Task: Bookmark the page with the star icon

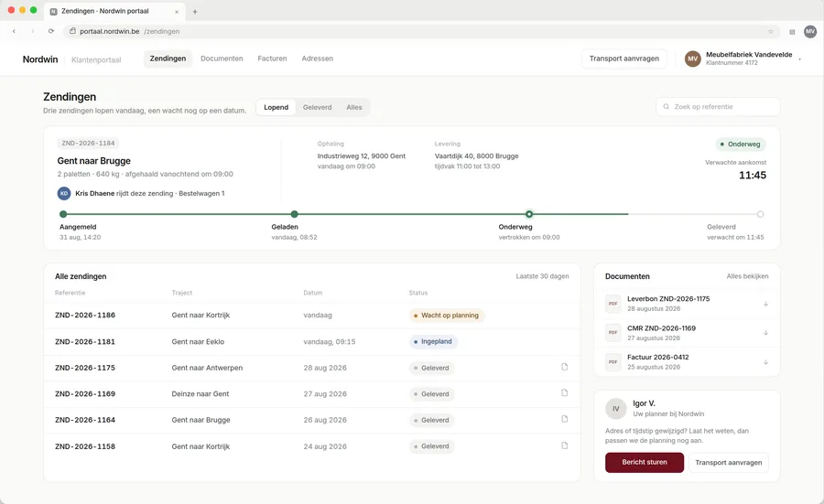Action: (771, 31)
